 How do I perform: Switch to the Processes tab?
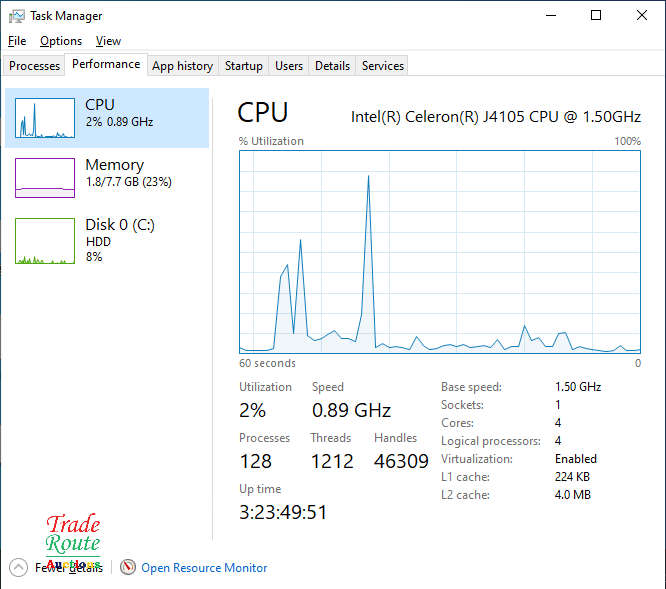point(35,66)
